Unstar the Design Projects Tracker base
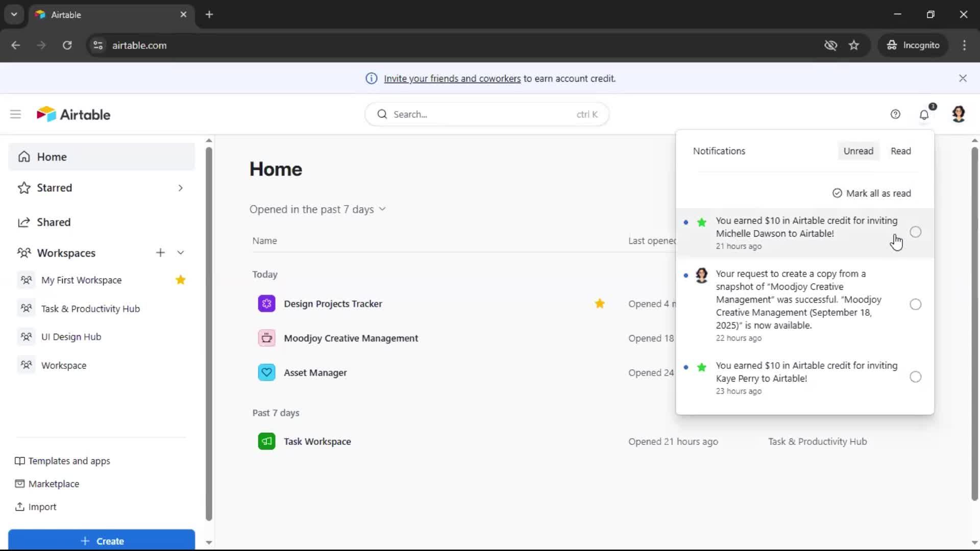This screenshot has height=551, width=980. pyautogui.click(x=600, y=304)
